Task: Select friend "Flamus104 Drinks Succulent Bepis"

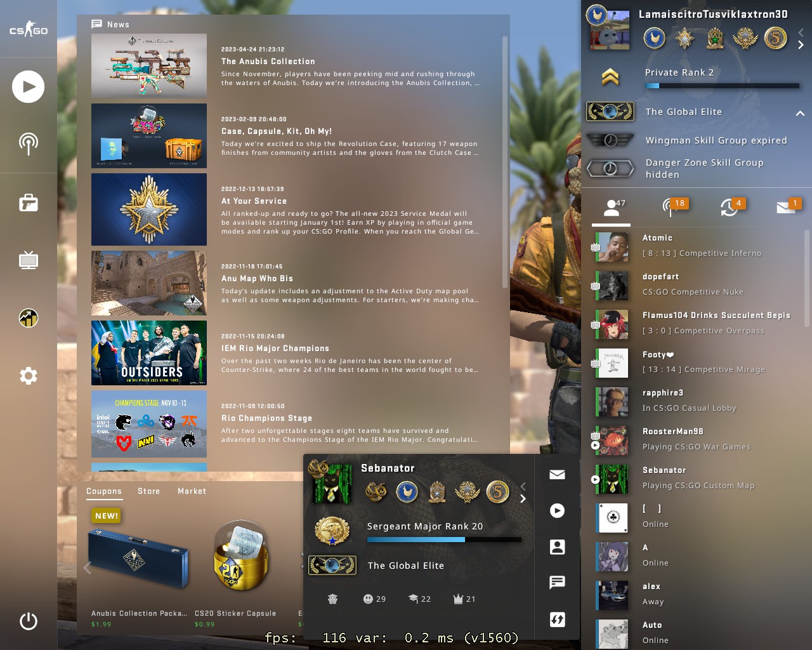Action: pyautogui.click(x=696, y=324)
